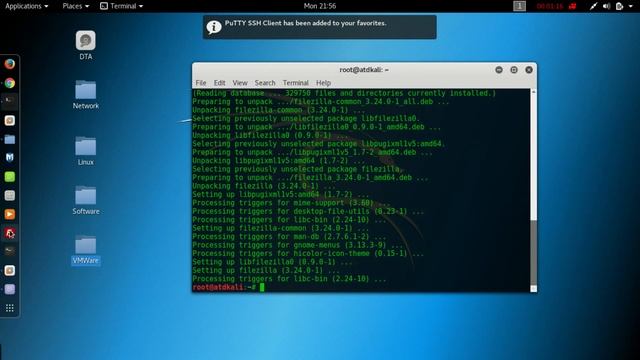
Task: Open the Search menu in the terminal
Action: pyautogui.click(x=265, y=83)
